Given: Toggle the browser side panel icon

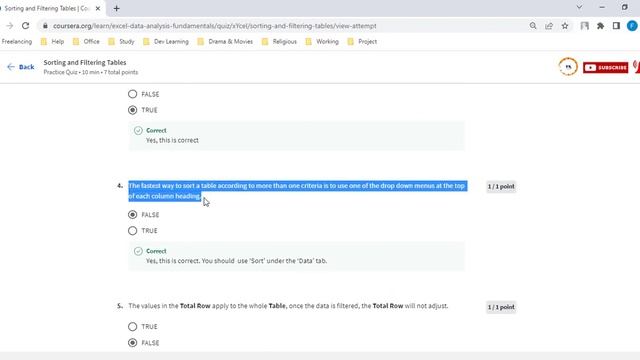Looking at the screenshot, I should coord(616,26).
